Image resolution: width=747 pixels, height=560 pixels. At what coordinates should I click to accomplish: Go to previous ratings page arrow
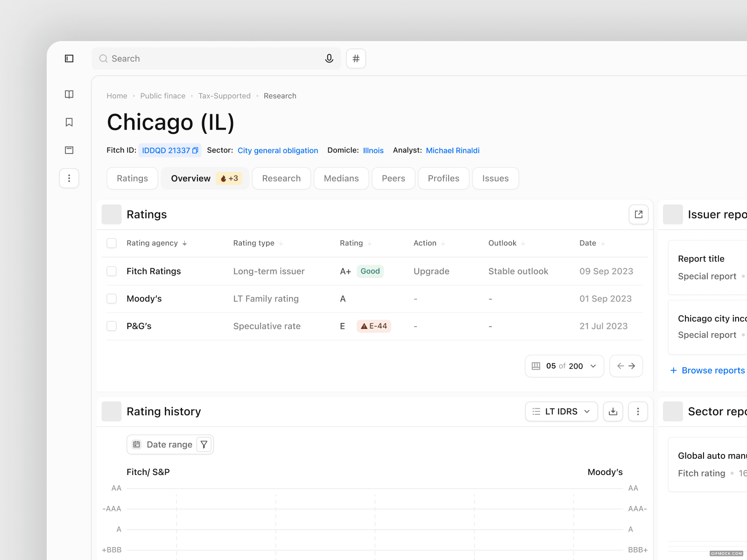(x=620, y=366)
